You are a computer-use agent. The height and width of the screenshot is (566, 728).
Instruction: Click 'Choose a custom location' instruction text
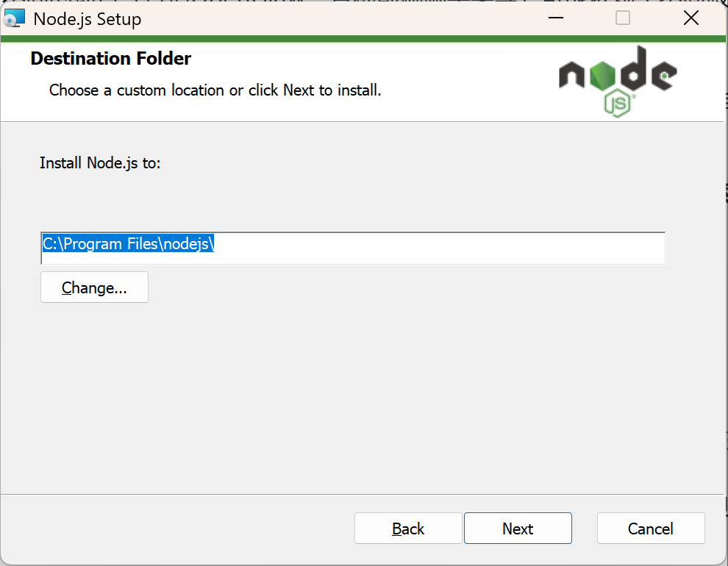[x=215, y=90]
